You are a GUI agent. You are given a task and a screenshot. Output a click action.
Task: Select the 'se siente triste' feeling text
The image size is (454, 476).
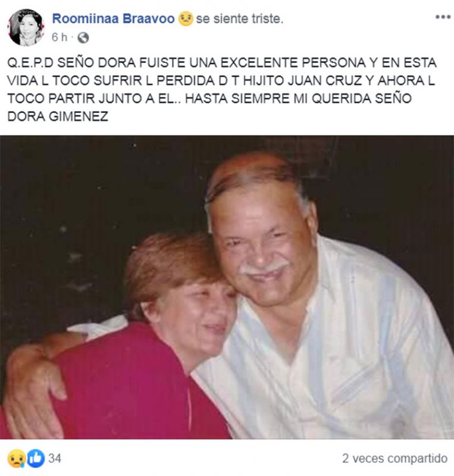(x=240, y=19)
